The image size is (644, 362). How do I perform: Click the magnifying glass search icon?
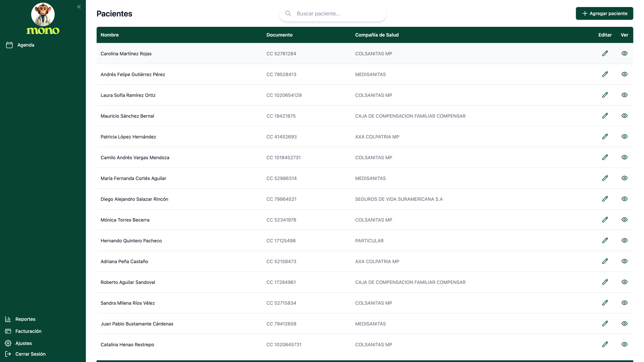coord(288,13)
